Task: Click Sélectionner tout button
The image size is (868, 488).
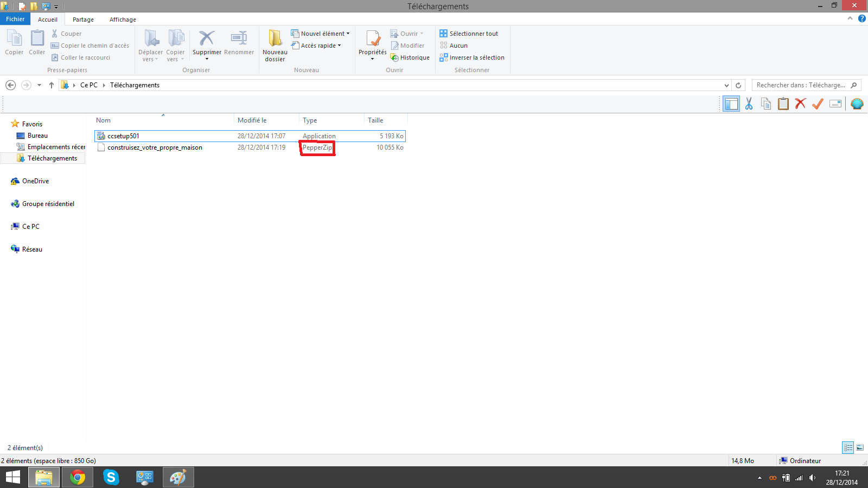Action: (469, 34)
